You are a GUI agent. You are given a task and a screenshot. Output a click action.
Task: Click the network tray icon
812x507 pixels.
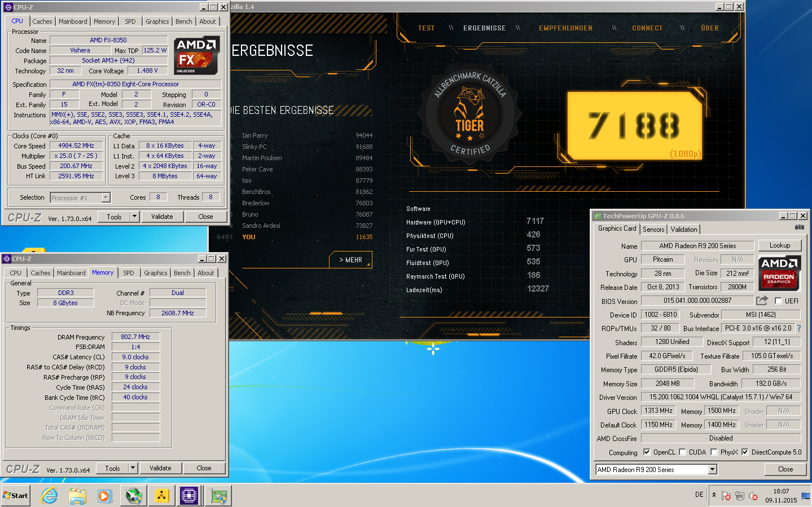(740, 496)
